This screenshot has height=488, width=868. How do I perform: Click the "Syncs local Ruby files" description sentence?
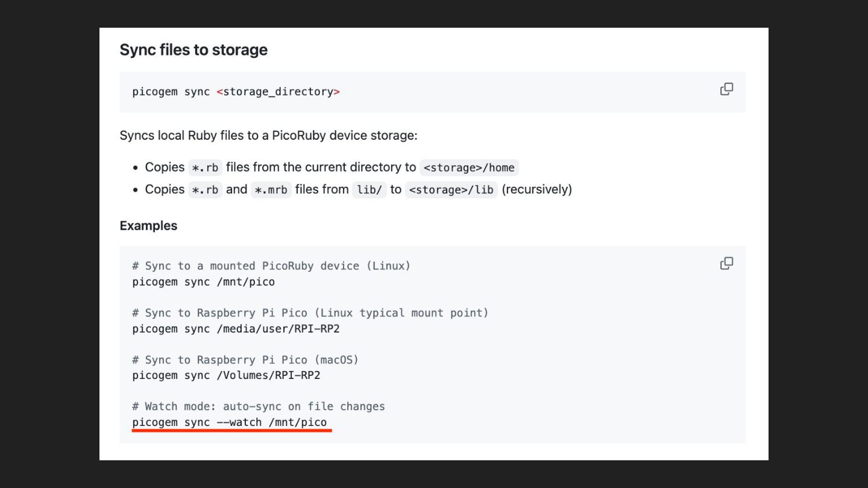[268, 135]
